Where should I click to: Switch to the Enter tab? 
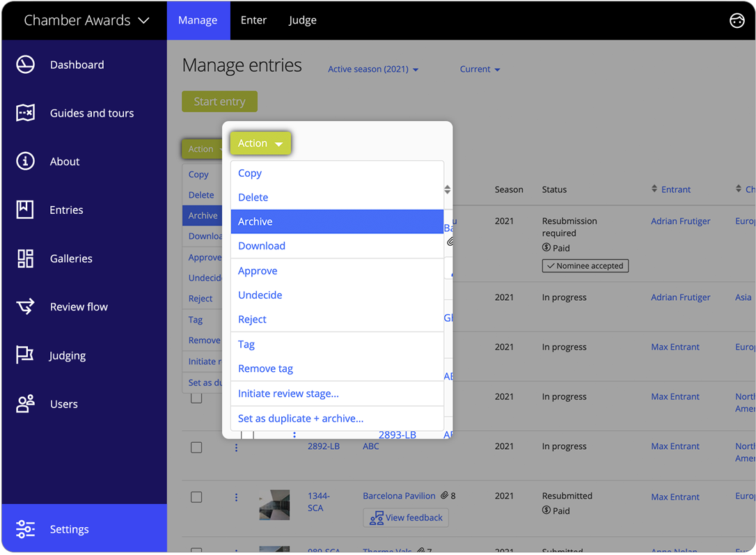[253, 20]
